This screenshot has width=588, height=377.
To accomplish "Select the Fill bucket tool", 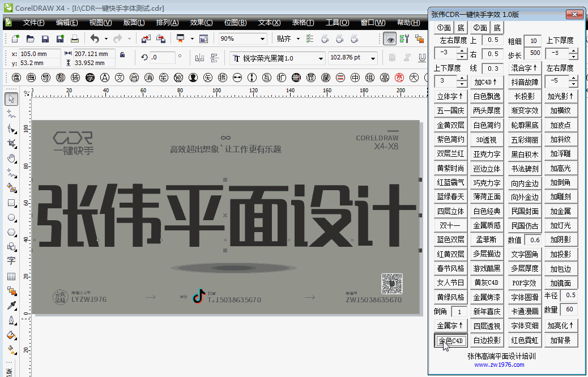I will (11, 335).
